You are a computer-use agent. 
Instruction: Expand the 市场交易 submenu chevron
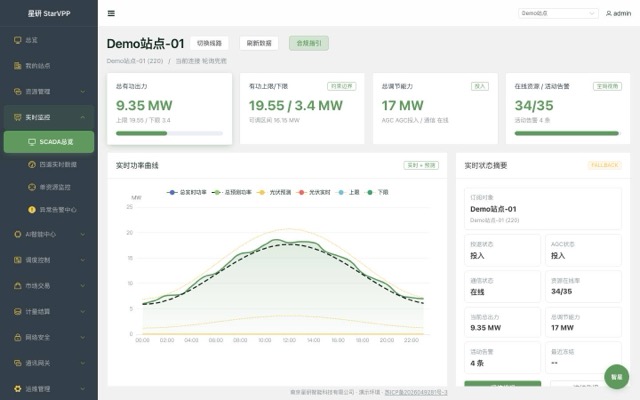(x=83, y=286)
